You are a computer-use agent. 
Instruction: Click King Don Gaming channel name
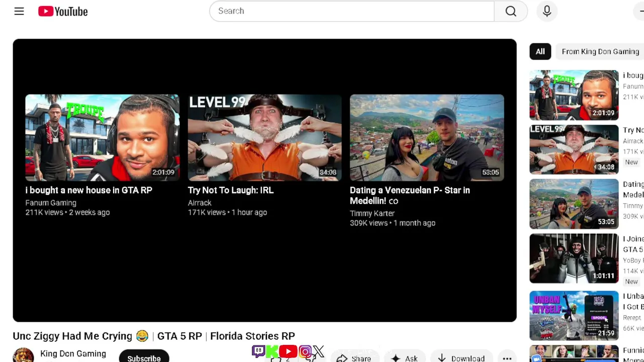pos(73,353)
